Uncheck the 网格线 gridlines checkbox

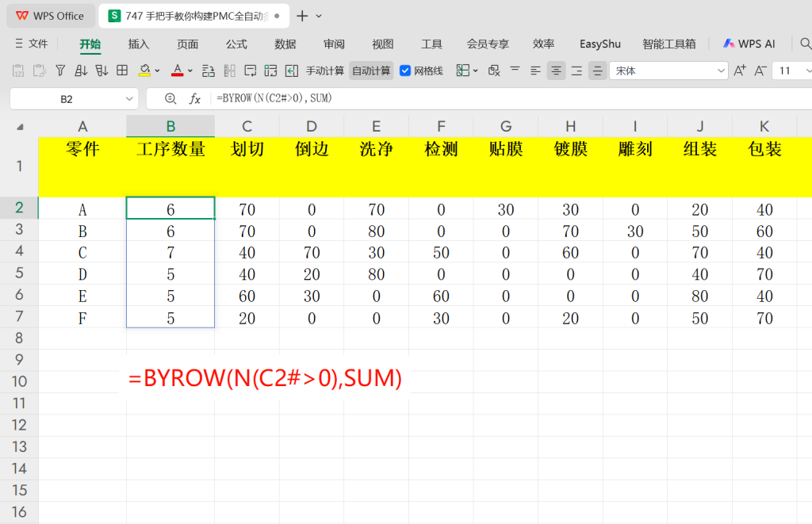click(405, 71)
